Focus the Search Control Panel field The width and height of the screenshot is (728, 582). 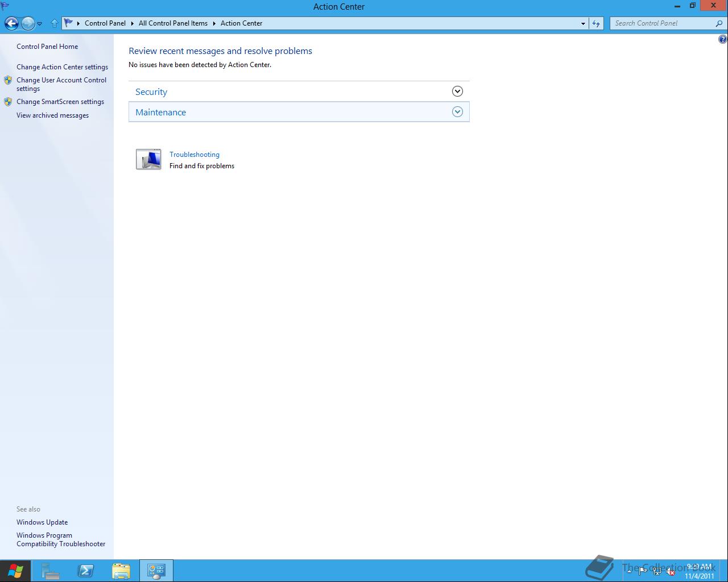tap(661, 23)
